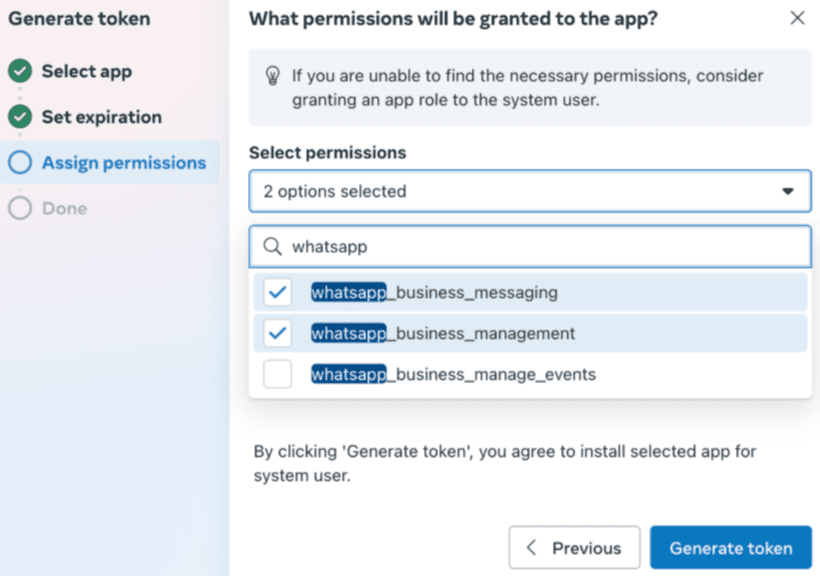Go to the Select app step
The height and width of the screenshot is (576, 820).
click(x=87, y=71)
